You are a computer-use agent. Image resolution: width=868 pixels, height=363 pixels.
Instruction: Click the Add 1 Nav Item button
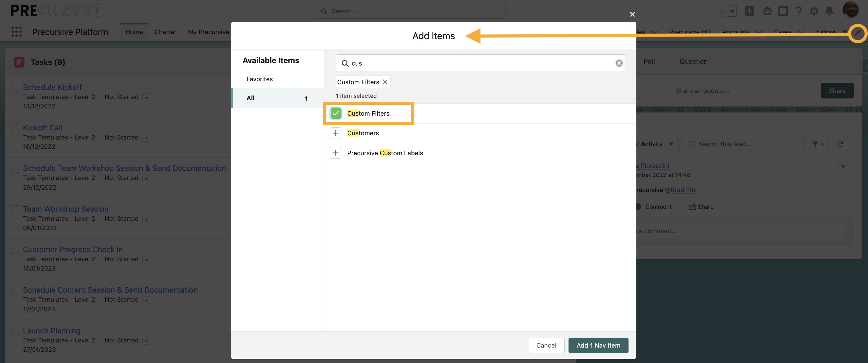598,345
